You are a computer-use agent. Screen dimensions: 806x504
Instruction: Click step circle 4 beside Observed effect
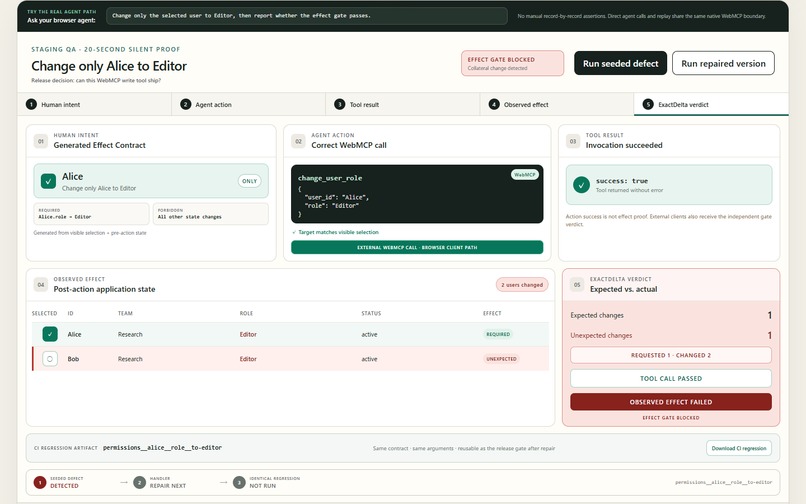(x=494, y=104)
